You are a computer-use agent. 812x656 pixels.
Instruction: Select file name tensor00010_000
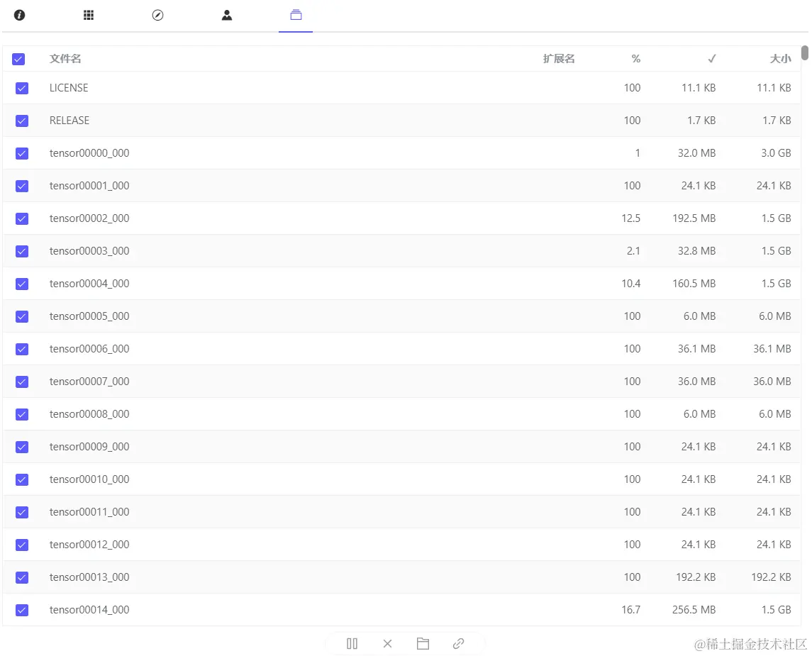tap(89, 479)
